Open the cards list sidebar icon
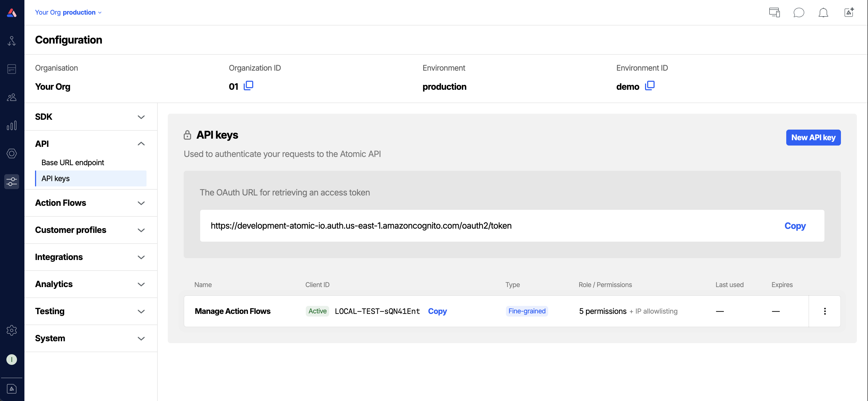This screenshot has height=401, width=868. [x=12, y=69]
